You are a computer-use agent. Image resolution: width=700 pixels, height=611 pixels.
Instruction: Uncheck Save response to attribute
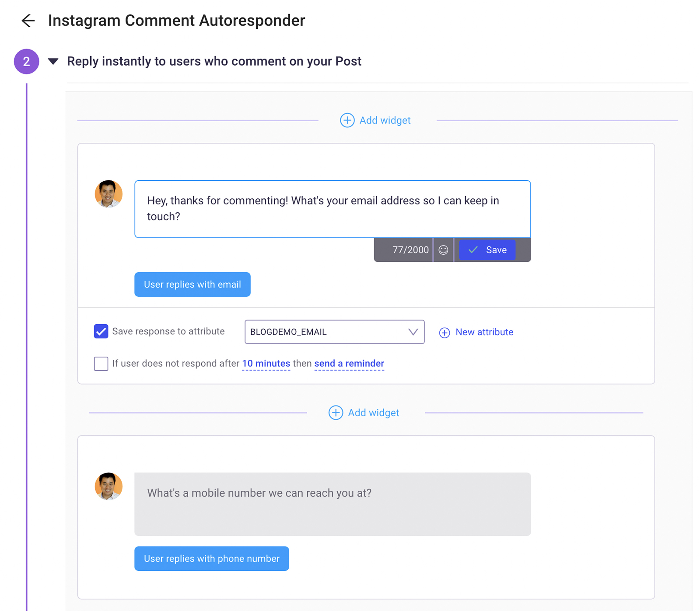[101, 332]
